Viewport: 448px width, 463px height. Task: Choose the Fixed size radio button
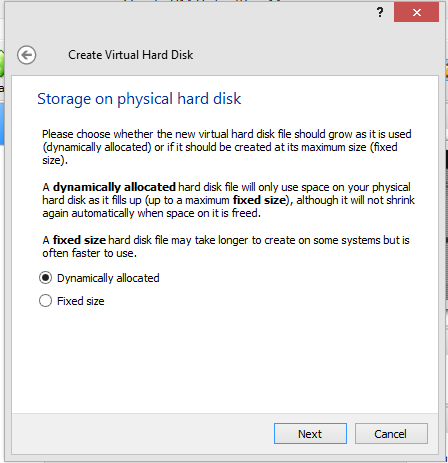[x=45, y=301]
